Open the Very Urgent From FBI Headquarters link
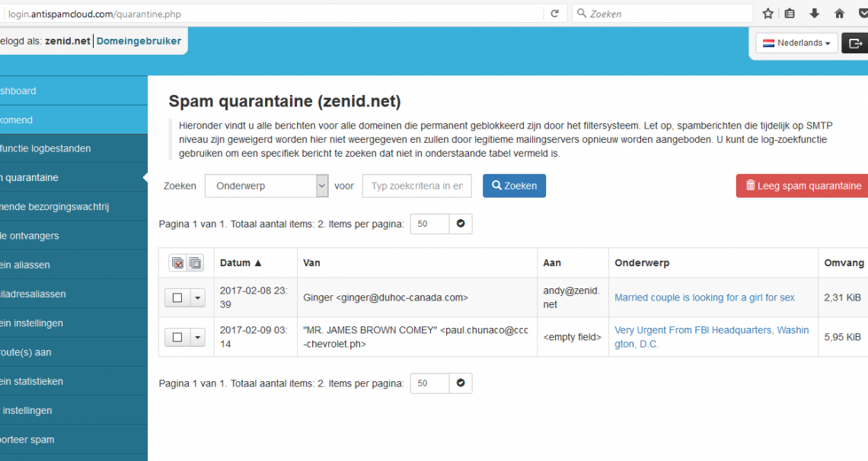This screenshot has height=461, width=868. 711,337
